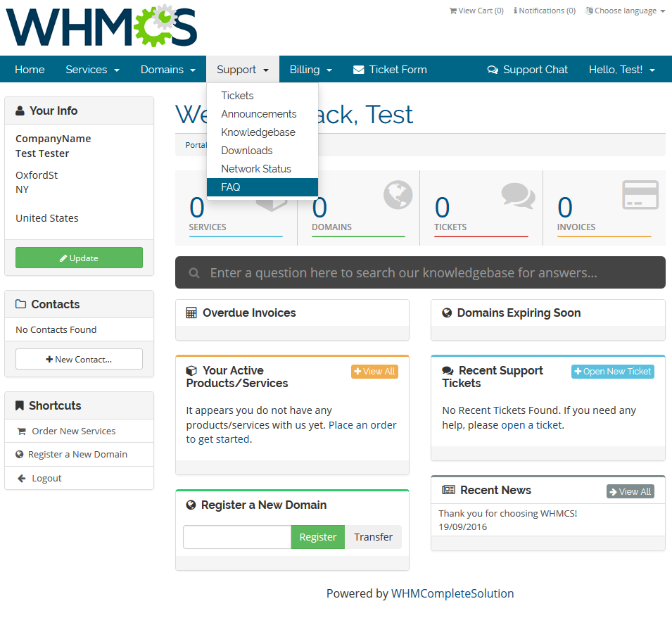Click the globe icon beside Domains Expiring Soon
This screenshot has height=618, width=672.
pyautogui.click(x=447, y=313)
